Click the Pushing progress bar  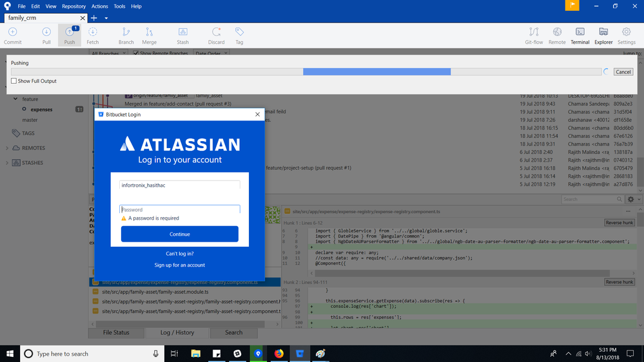tap(306, 72)
